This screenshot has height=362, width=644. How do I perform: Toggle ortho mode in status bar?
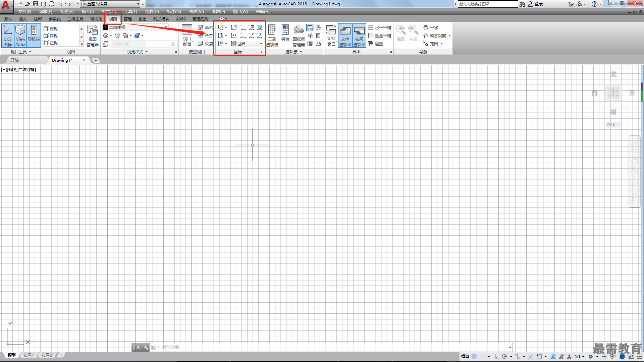point(497,357)
